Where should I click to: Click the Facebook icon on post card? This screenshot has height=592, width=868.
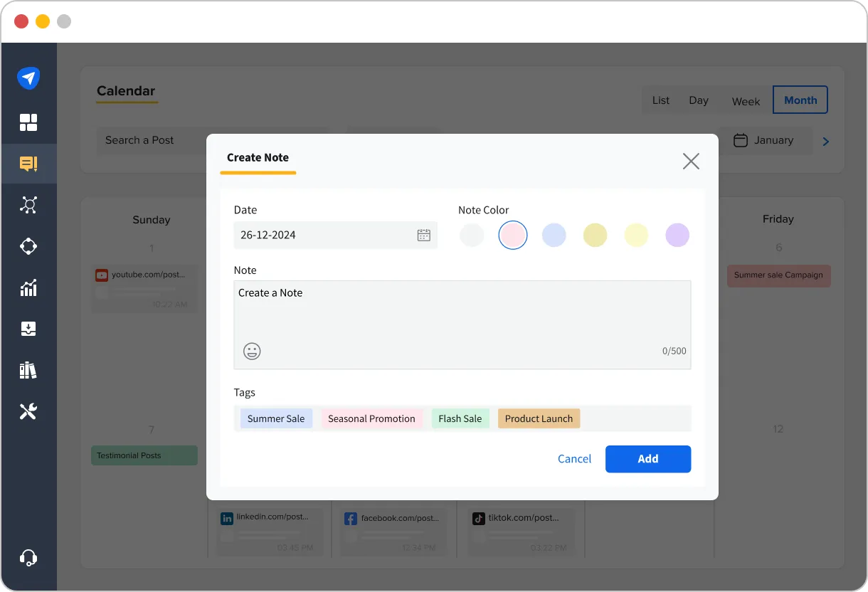pyautogui.click(x=351, y=519)
